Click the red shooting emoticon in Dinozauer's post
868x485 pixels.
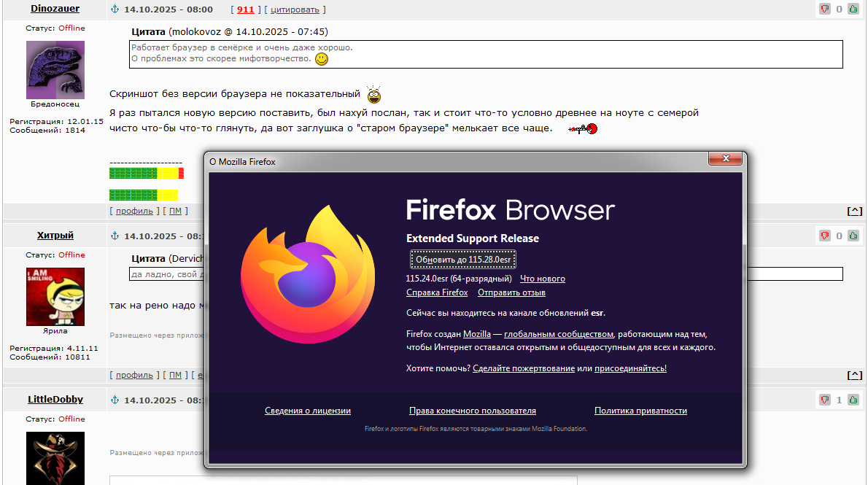(583, 129)
